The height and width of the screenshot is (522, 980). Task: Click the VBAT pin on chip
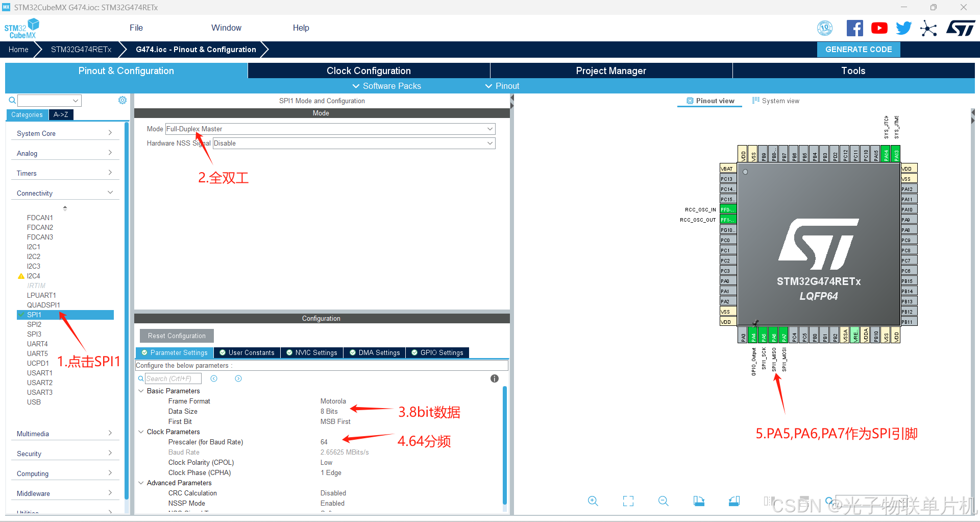728,169
